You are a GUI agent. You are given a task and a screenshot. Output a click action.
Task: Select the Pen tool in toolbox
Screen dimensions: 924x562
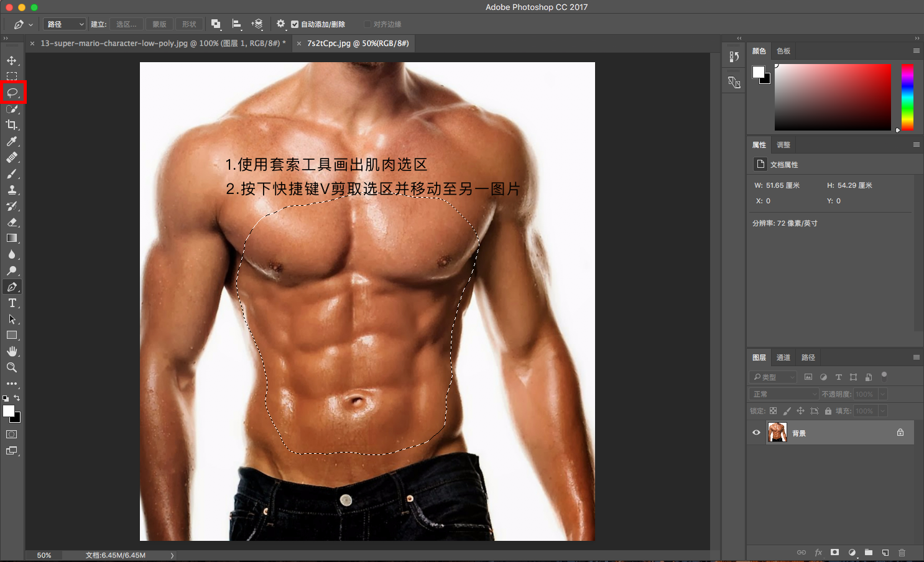12,287
